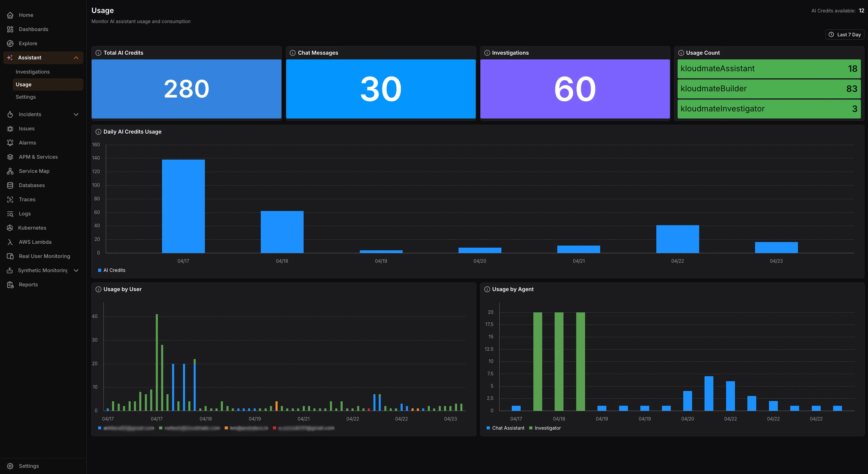Open Investigations under Assistant menu

[33, 72]
